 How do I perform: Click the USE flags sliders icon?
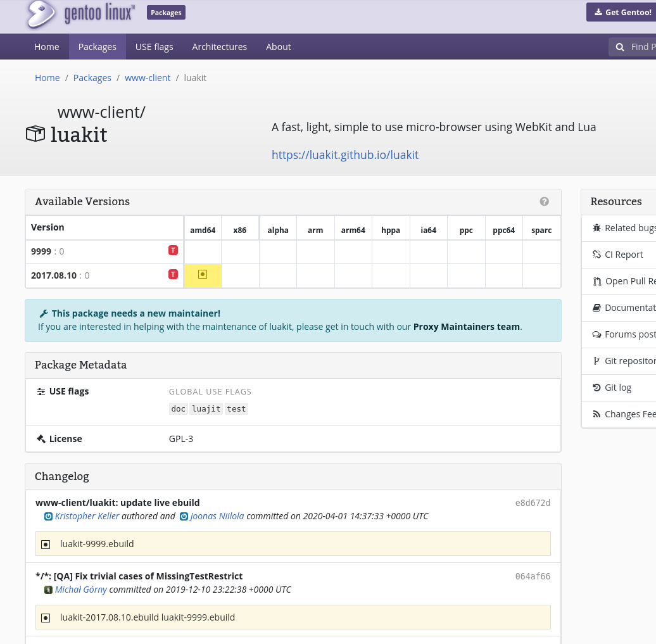click(x=41, y=392)
